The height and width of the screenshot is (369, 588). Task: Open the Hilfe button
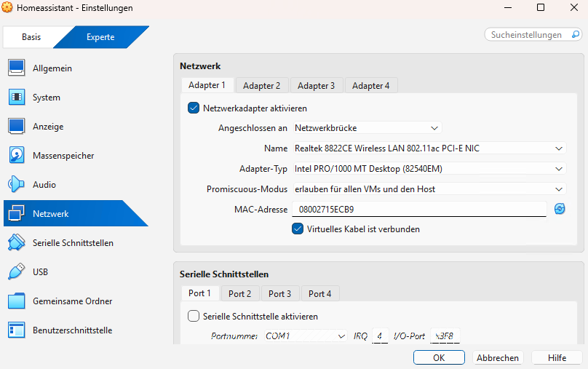point(557,357)
